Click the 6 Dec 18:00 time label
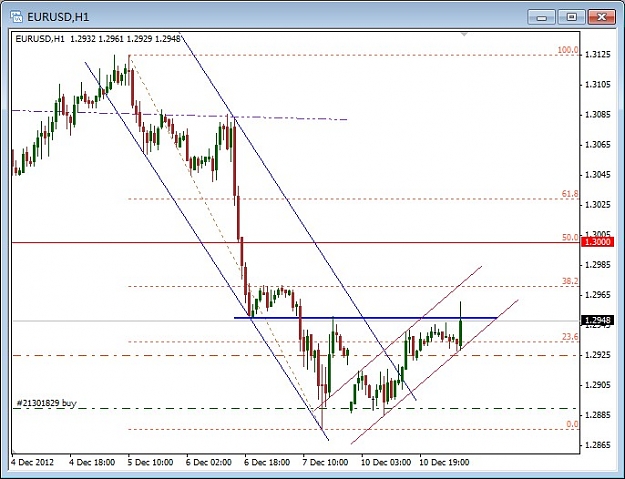 pos(267,462)
